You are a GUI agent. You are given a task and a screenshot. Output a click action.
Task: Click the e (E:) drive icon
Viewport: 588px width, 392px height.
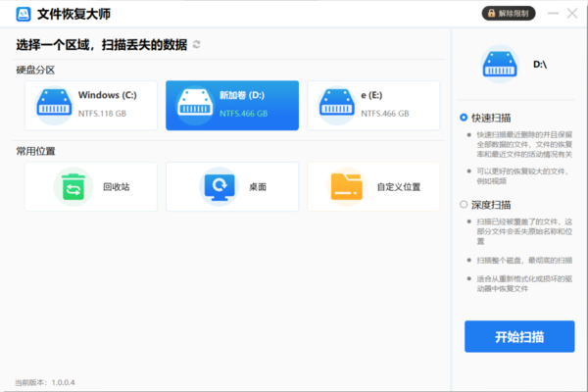click(x=336, y=106)
